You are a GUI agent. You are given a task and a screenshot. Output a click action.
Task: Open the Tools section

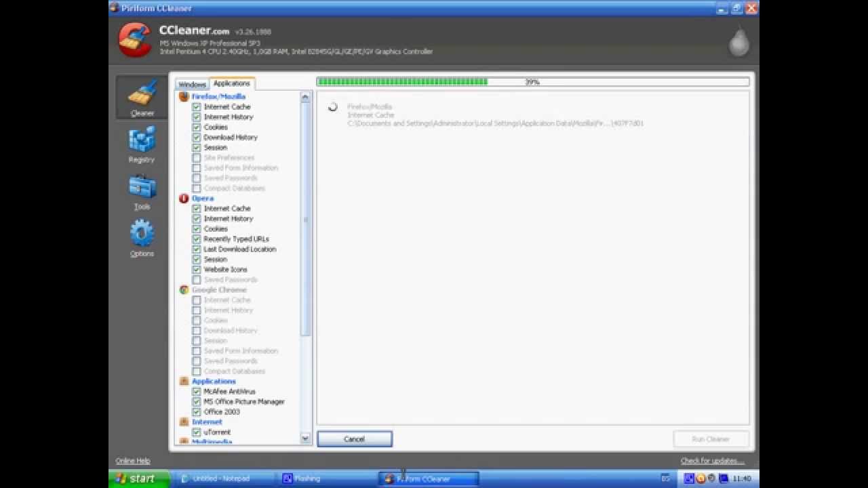pyautogui.click(x=142, y=191)
